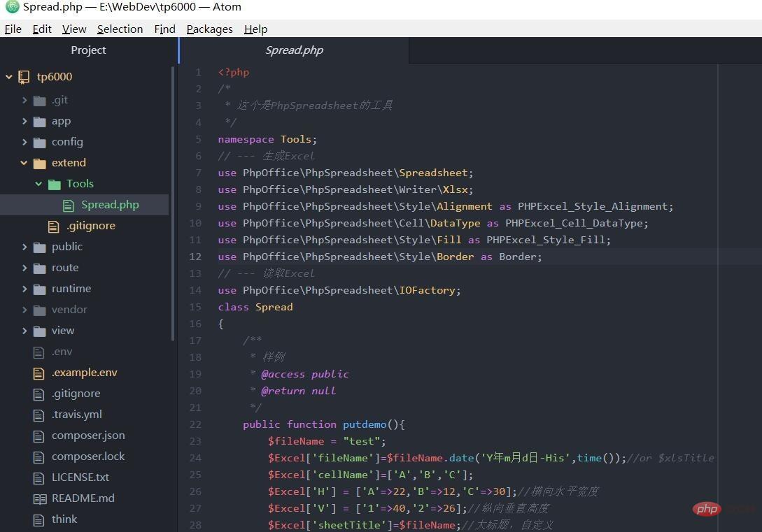Click the Project panel header

tap(88, 50)
